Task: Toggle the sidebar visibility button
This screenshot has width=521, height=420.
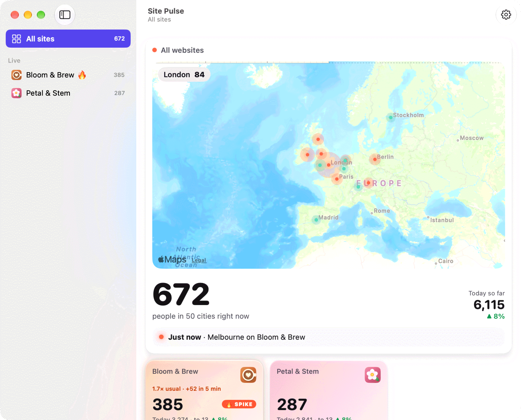Action: (x=65, y=15)
